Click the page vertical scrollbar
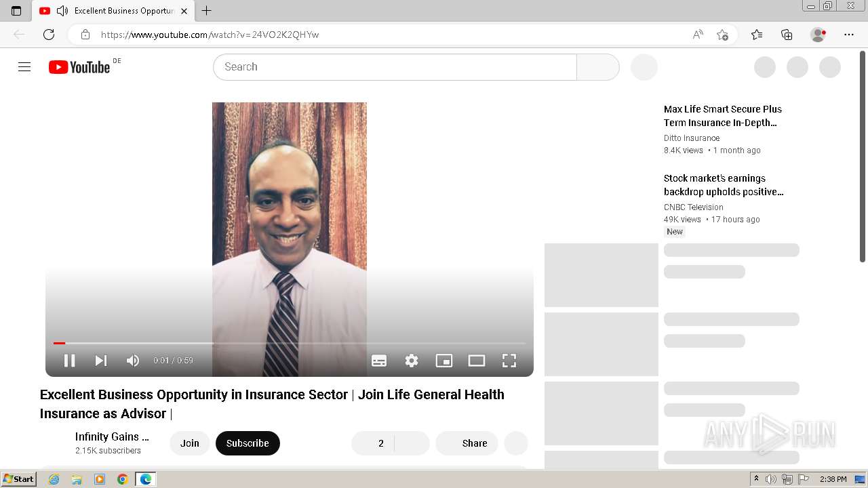The height and width of the screenshot is (488, 868). tap(863, 156)
